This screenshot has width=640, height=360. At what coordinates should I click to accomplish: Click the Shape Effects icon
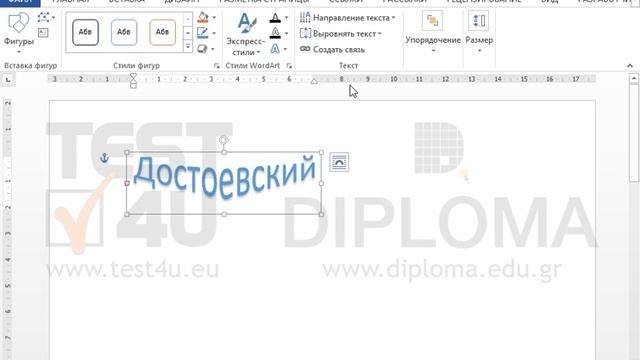[x=202, y=49]
